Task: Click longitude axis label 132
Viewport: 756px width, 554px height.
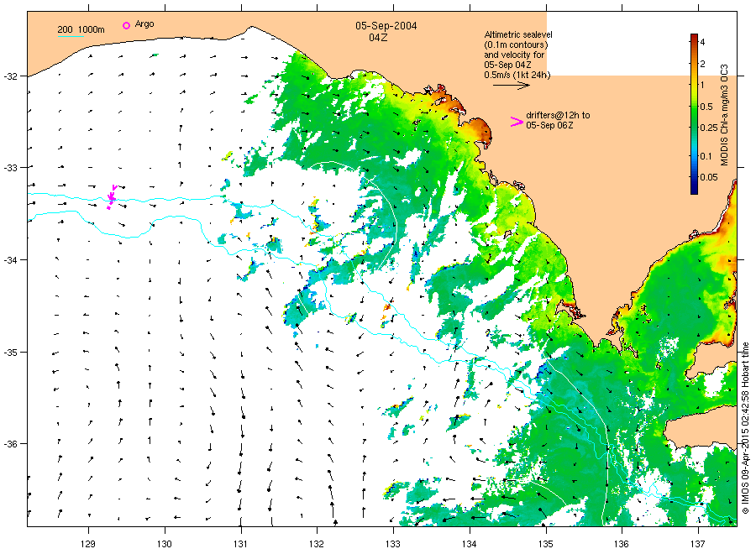Action: 317,544
